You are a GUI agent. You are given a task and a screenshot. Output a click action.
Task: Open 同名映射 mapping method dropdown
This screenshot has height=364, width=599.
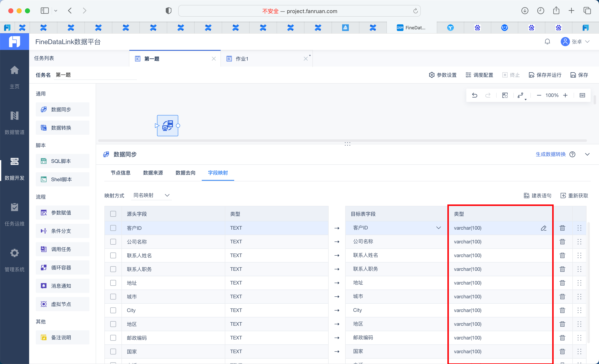click(x=151, y=195)
